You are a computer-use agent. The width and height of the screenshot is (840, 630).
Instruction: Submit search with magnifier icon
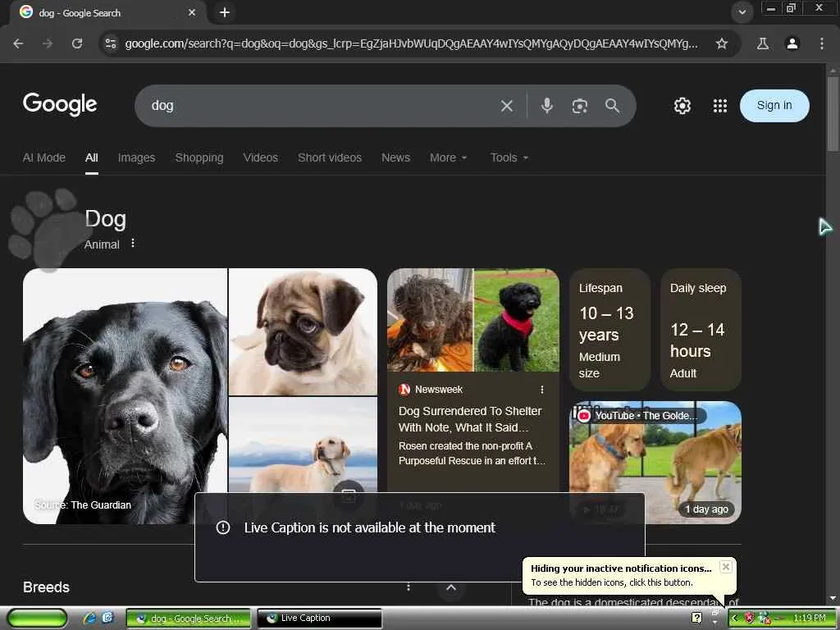[x=612, y=106]
